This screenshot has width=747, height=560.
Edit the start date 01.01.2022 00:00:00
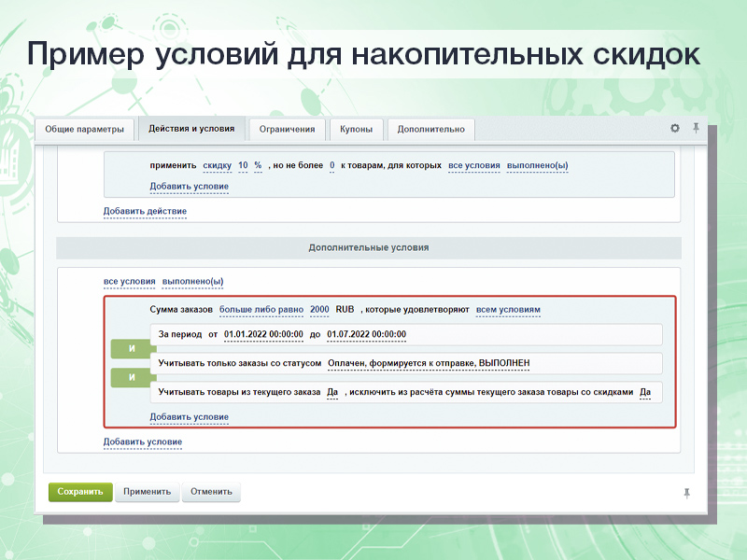(263, 334)
